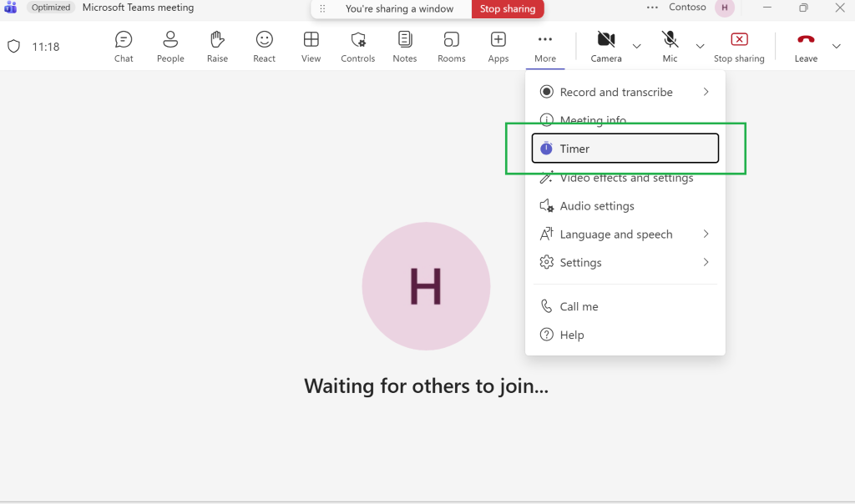Unmute the Mic

click(x=670, y=47)
